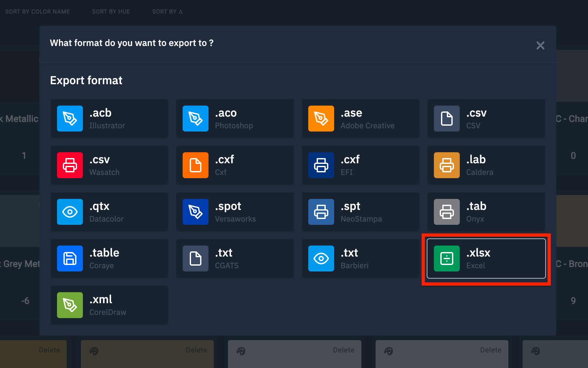The height and width of the screenshot is (368, 588).
Task: Click the CorelDraw subtitle text
Action: [x=108, y=312]
